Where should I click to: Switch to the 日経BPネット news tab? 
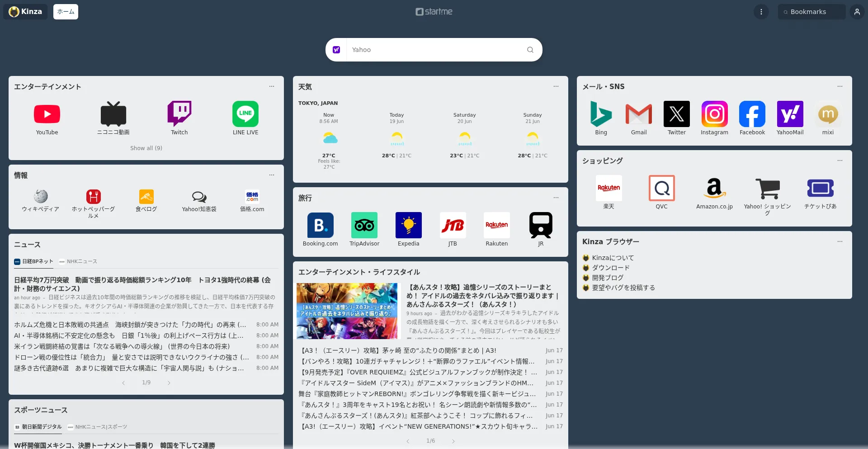(x=34, y=261)
